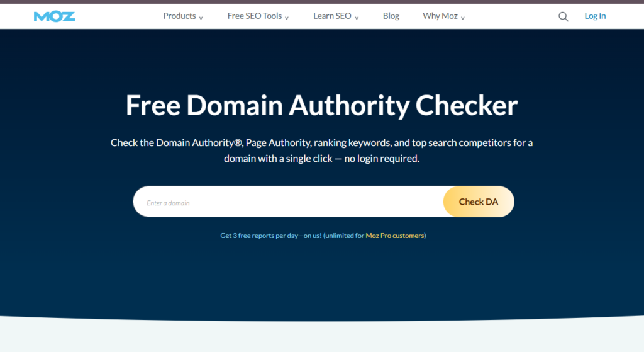Expand the Learn SEO chevron arrow

pyautogui.click(x=357, y=18)
